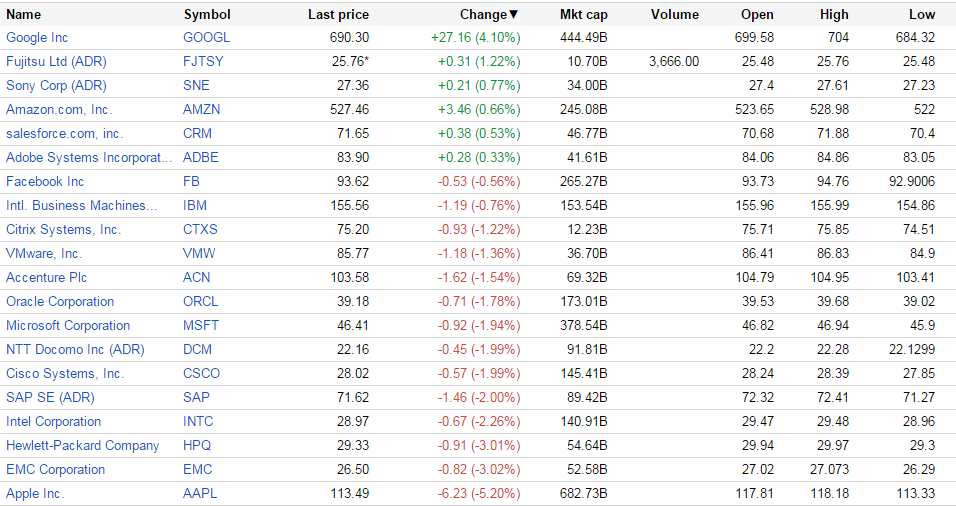The image size is (956, 506).
Task: Open the GOOGL ticker symbol link
Action: click(206, 37)
